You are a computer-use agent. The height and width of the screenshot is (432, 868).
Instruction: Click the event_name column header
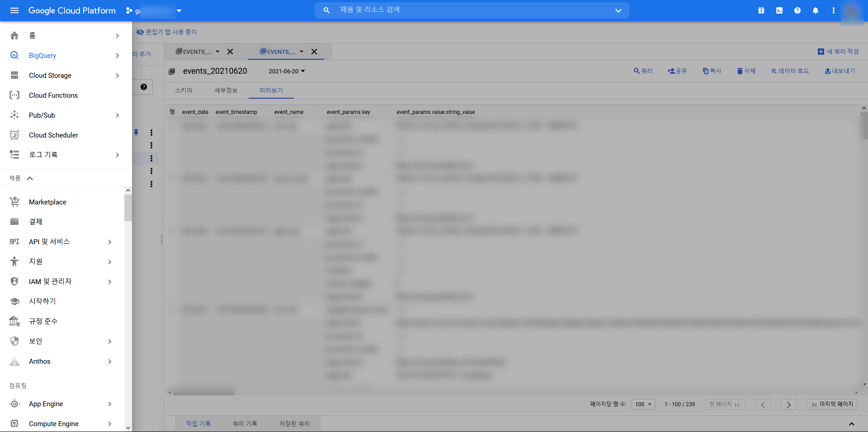[289, 112]
